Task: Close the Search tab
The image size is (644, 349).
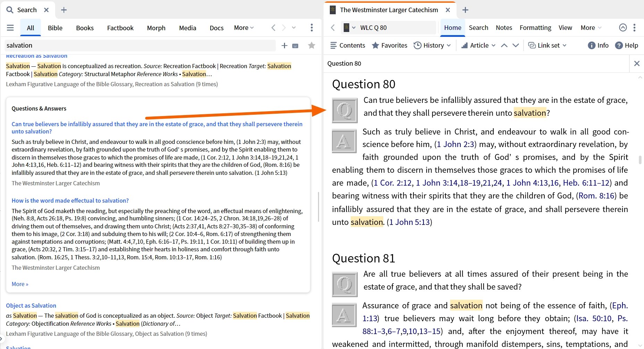Action: click(x=46, y=10)
